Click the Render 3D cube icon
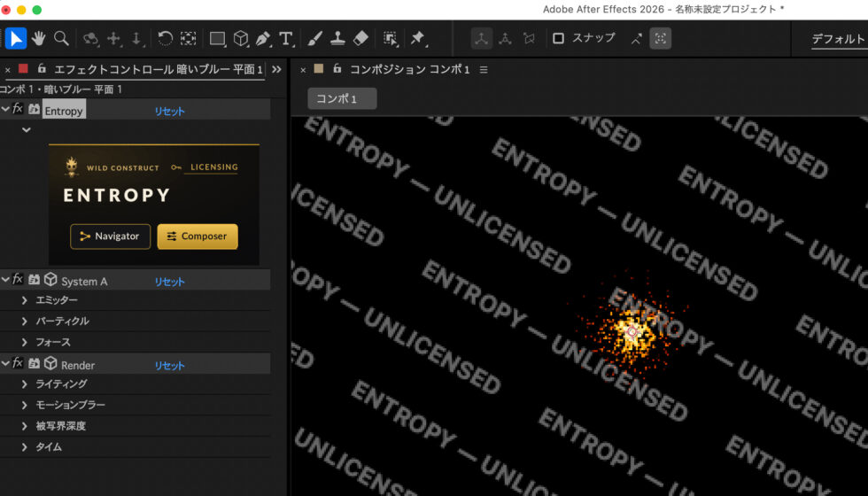The height and width of the screenshot is (496, 868). point(50,363)
